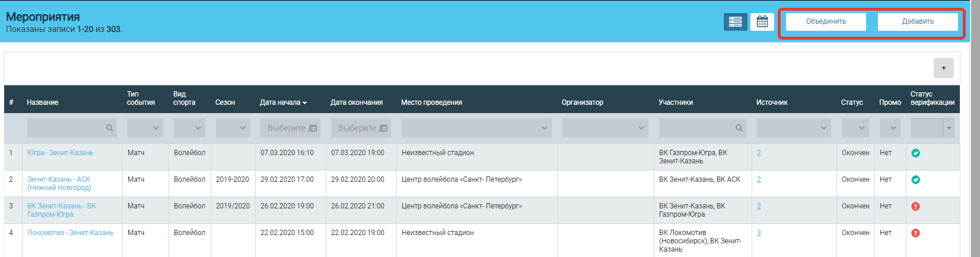Click the Объединить button
The height and width of the screenshot is (257, 980).
pyautogui.click(x=826, y=21)
